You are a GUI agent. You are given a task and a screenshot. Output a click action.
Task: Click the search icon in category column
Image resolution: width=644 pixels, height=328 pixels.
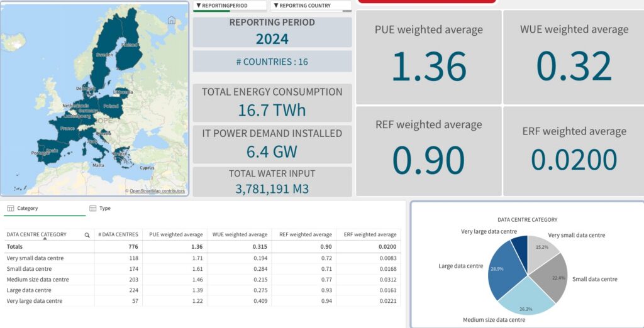coord(87,235)
